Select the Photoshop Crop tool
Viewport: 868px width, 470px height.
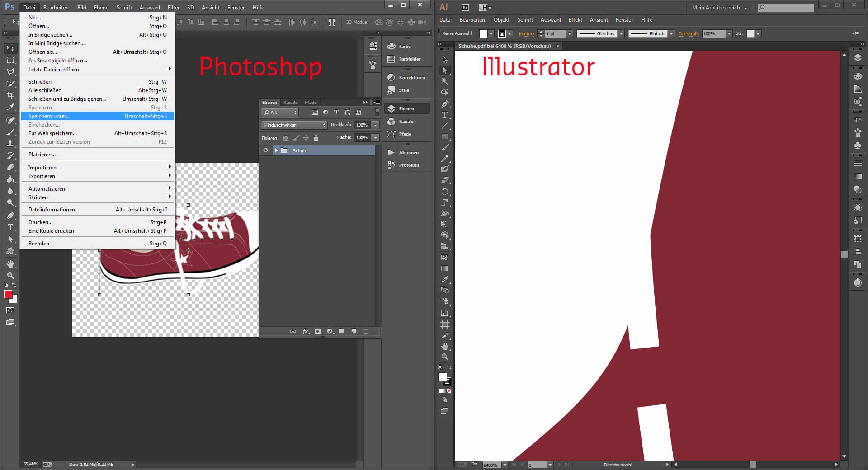(x=10, y=95)
